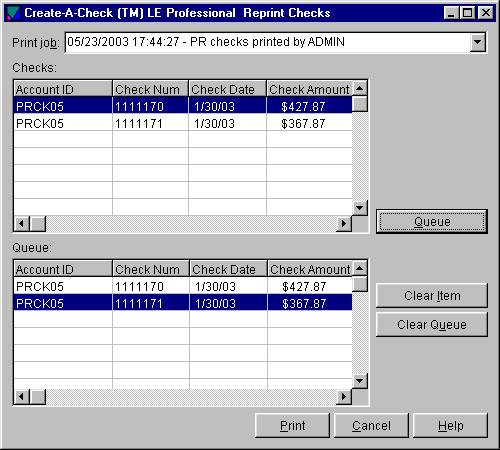The width and height of the screenshot is (500, 450).
Task: Click the Queue button
Action: tap(432, 221)
